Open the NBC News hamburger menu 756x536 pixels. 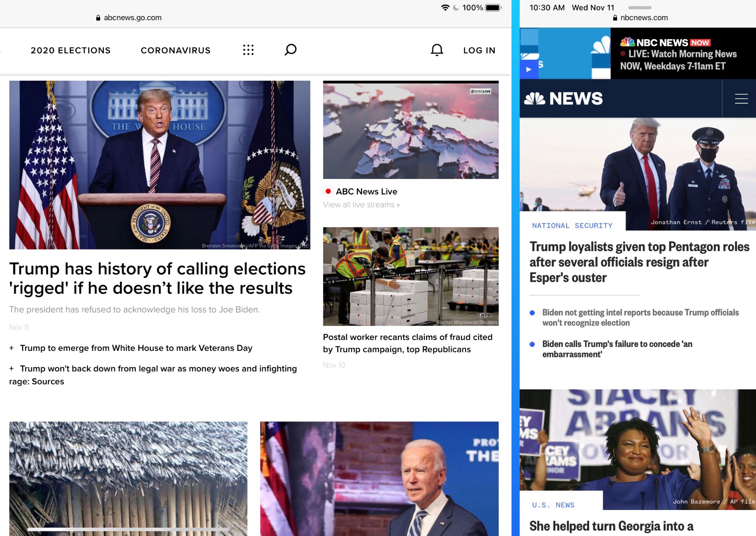click(x=741, y=99)
